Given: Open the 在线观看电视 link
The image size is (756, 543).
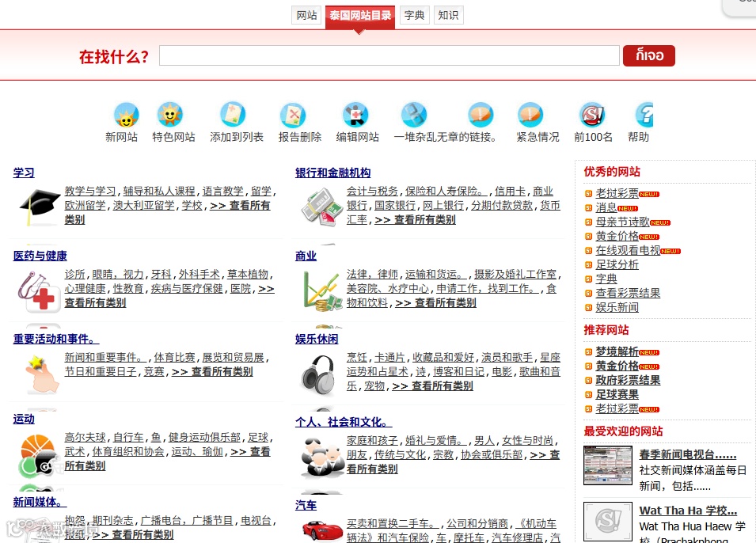Looking at the screenshot, I should pyautogui.click(x=628, y=250).
